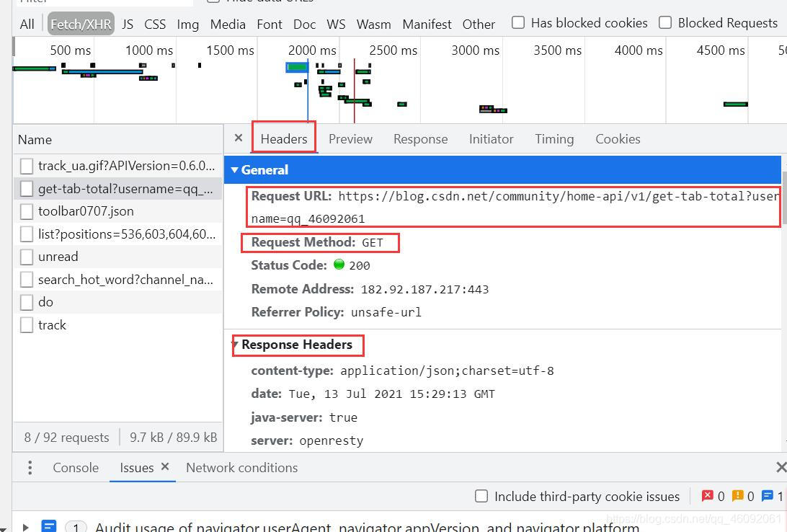Open the Network conditions drawer tab
Image resolution: width=787 pixels, height=532 pixels.
coord(242,467)
